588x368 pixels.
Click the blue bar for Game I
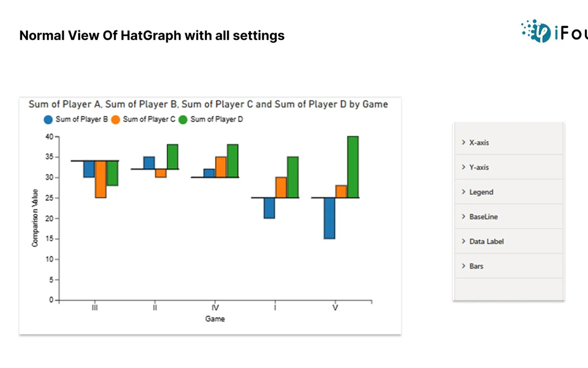coord(269,208)
